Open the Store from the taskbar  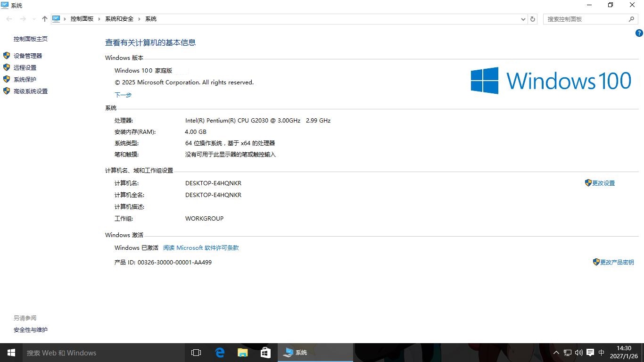tap(265, 353)
